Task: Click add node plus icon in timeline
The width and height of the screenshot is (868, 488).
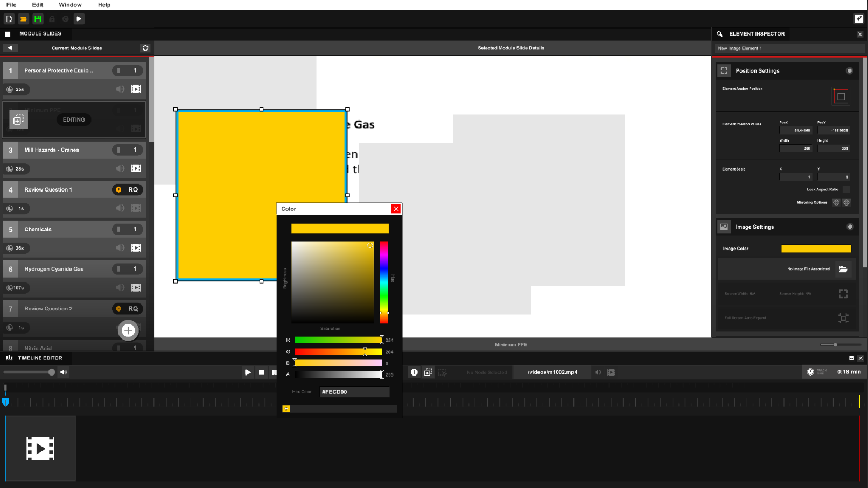Action: pyautogui.click(x=414, y=372)
